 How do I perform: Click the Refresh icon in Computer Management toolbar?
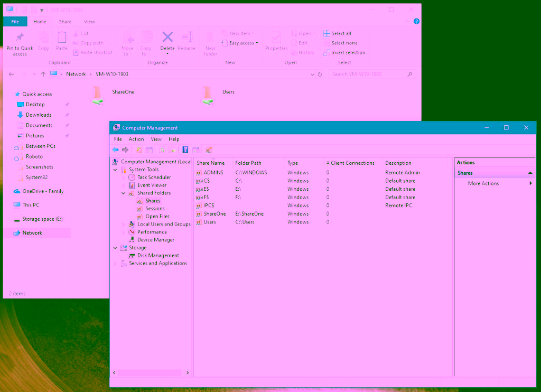coord(162,150)
